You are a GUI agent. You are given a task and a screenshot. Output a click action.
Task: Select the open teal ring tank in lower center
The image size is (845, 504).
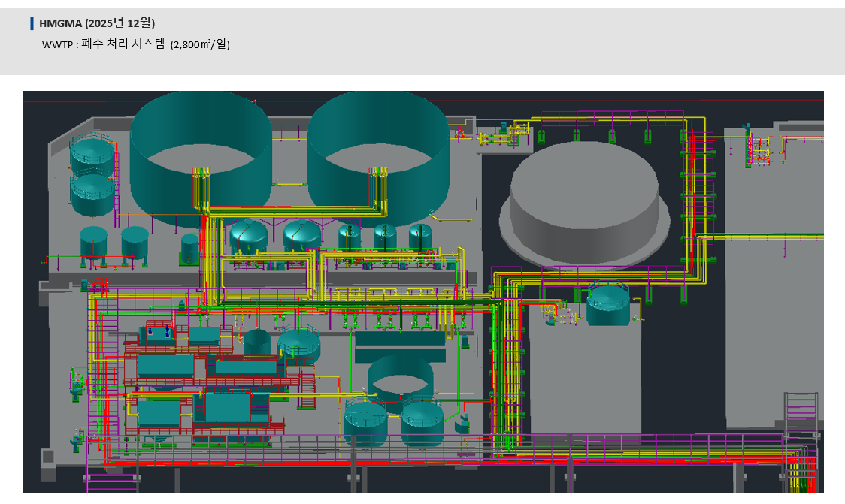[401, 377]
